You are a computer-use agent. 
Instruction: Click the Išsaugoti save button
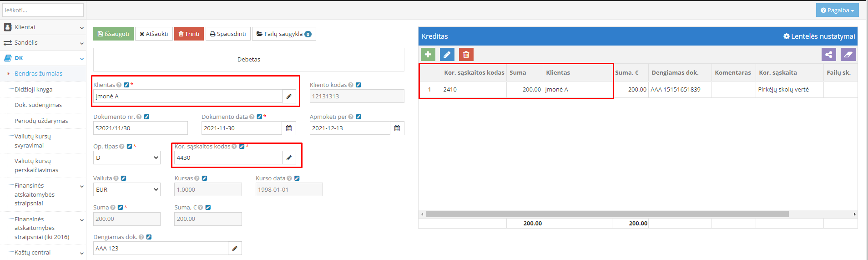(113, 34)
